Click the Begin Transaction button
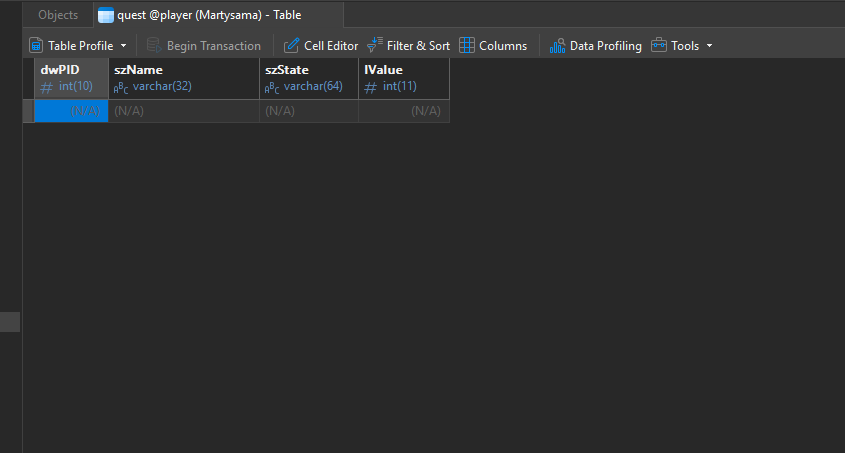845x453 pixels. [x=204, y=46]
